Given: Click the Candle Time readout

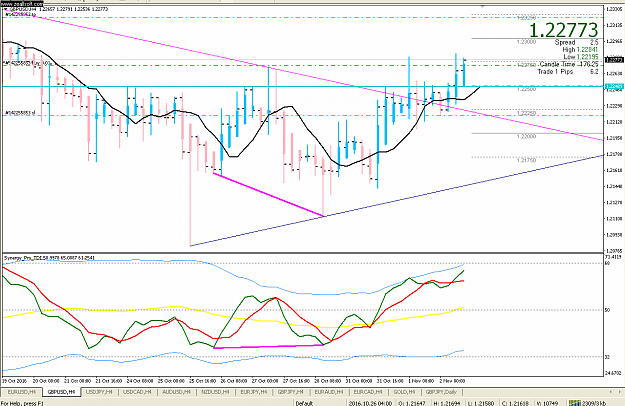Looking at the screenshot, I should (x=569, y=64).
